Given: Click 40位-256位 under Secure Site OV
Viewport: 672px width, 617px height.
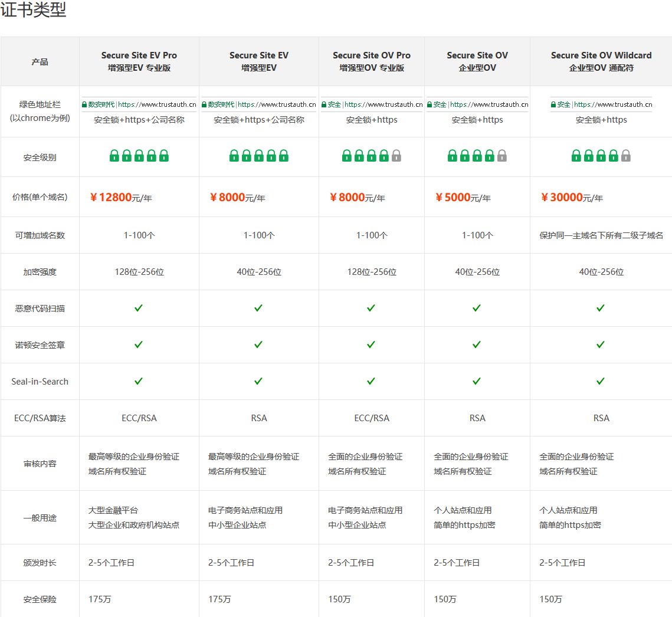Looking at the screenshot, I should [x=477, y=272].
